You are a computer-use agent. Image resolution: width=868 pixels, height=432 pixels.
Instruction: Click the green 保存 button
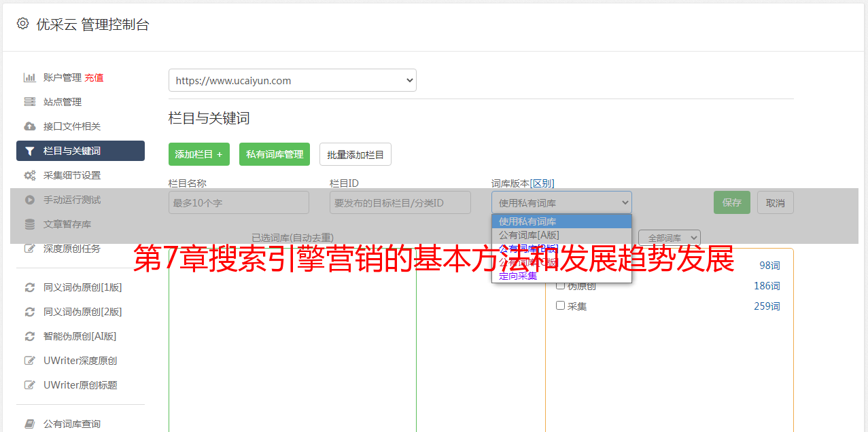coord(732,202)
